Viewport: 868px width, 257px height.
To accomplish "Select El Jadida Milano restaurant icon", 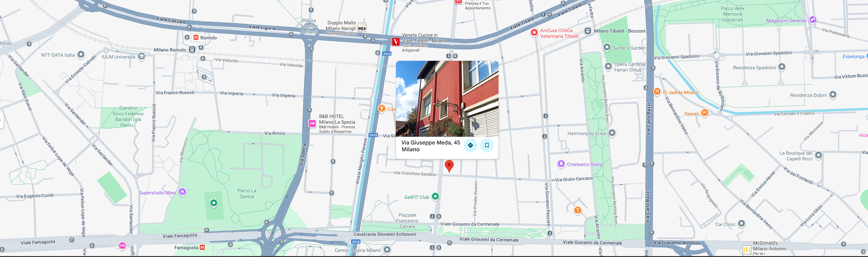I will pyautogui.click(x=657, y=92).
